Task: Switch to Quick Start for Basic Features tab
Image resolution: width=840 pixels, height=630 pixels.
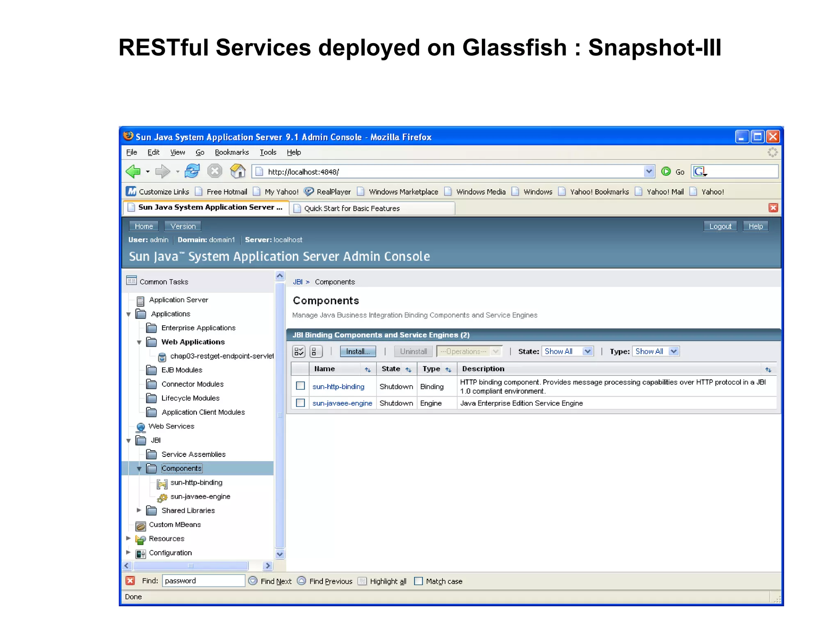Action: [372, 208]
